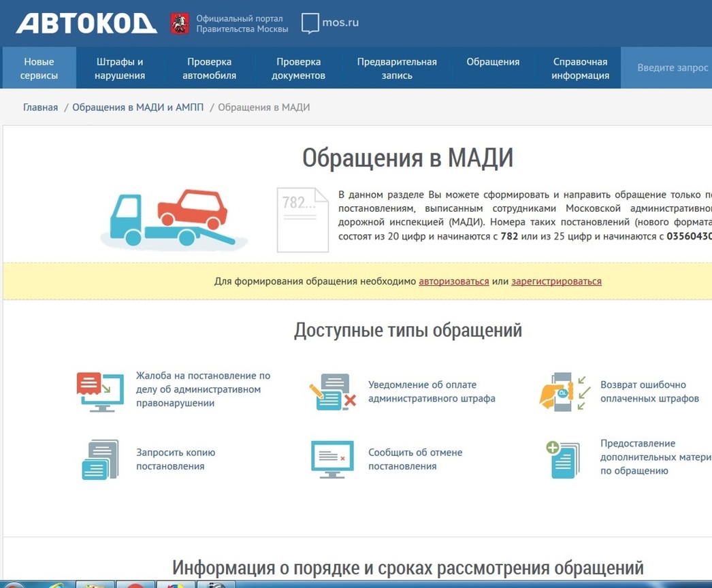This screenshot has width=712, height=588.
Task: Click the Moscow Government coat of arms icon
Action: [x=180, y=23]
